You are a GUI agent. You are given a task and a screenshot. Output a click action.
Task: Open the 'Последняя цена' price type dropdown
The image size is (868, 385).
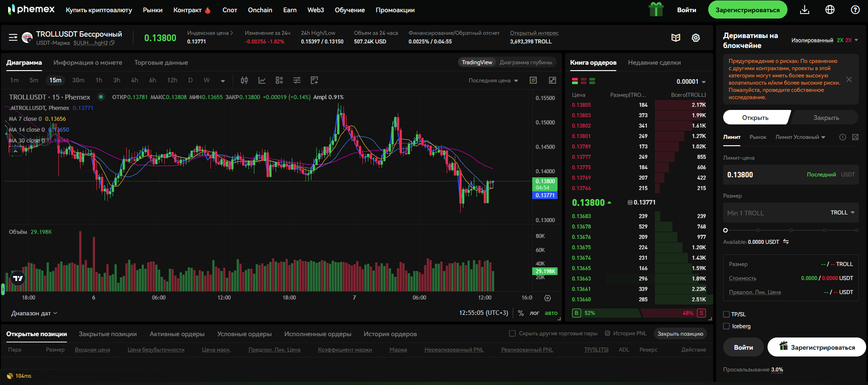[x=493, y=81]
